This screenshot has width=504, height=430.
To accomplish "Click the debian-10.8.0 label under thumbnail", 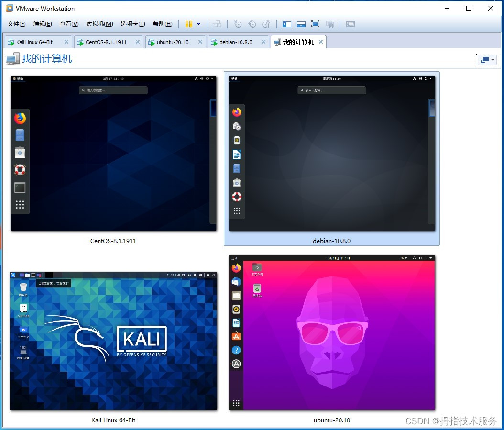I will [332, 241].
